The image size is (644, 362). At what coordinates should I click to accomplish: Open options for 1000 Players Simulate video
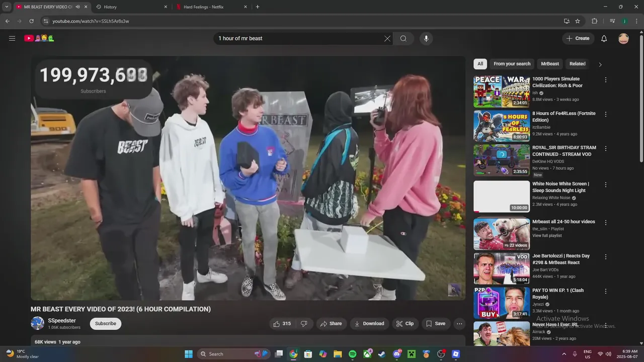(606, 80)
